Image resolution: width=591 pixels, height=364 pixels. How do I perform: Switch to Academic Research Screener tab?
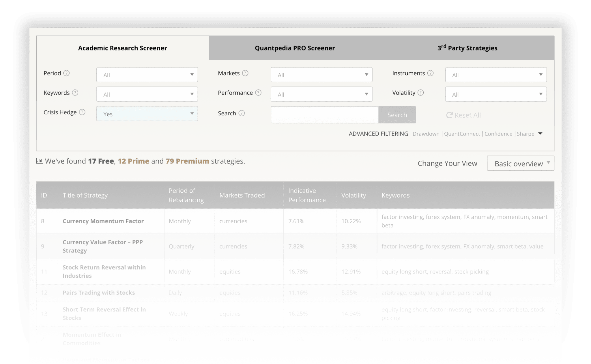(x=123, y=48)
